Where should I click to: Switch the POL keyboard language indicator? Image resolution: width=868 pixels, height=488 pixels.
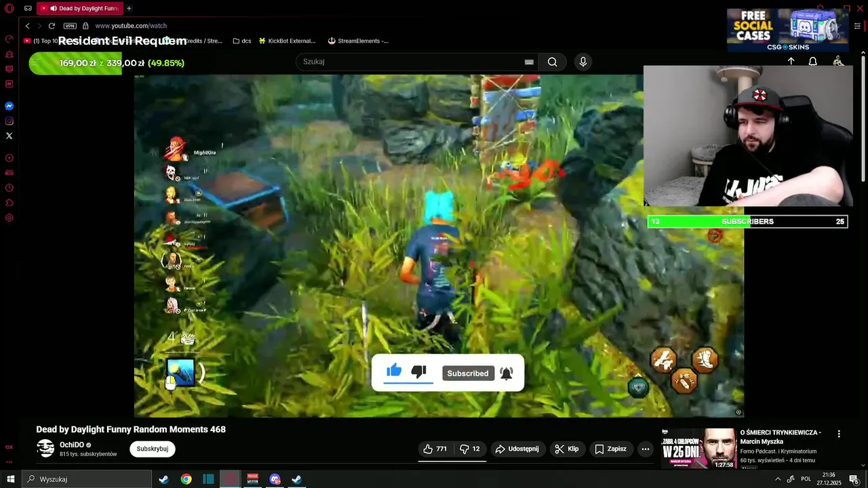(806, 479)
